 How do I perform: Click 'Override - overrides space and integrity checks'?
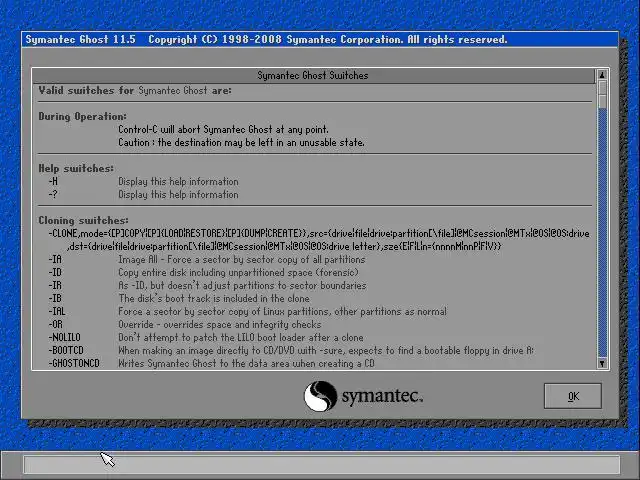(x=220, y=325)
